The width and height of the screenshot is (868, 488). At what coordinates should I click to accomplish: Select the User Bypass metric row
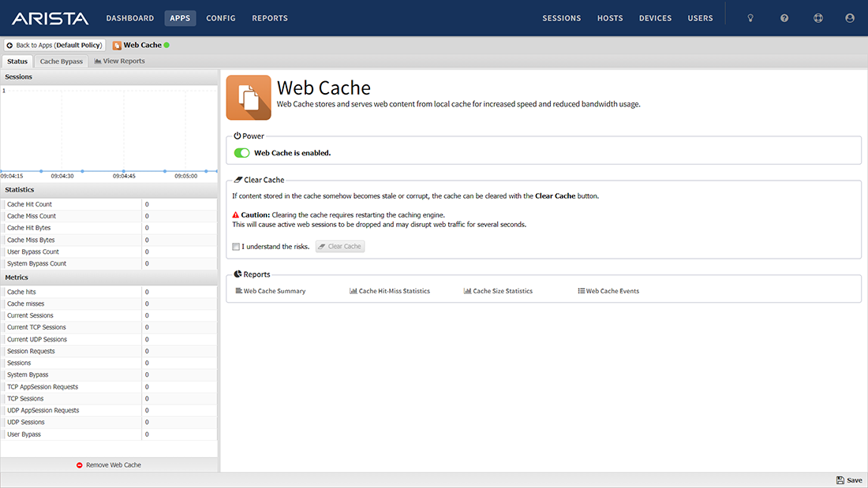click(109, 434)
